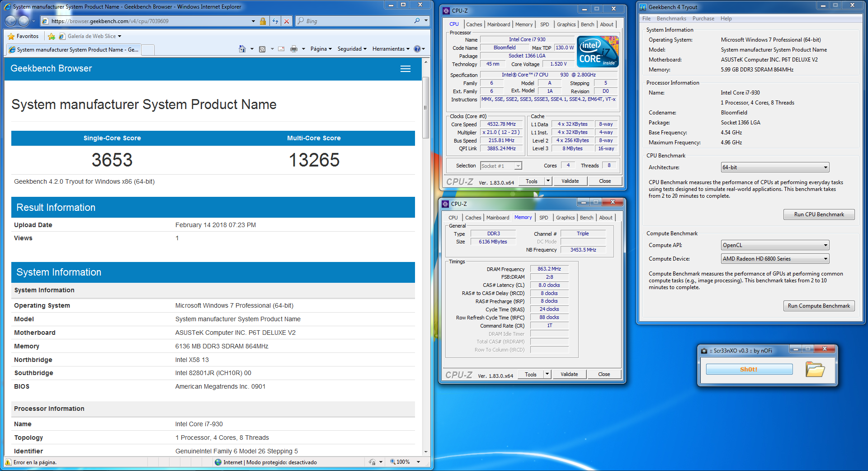The height and width of the screenshot is (471, 868).
Task: Click the geekbench URL address field
Action: (x=148, y=21)
